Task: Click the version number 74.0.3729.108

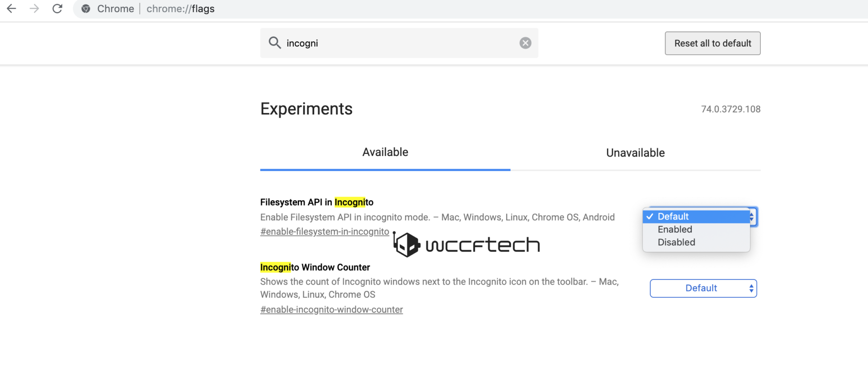Action: [x=731, y=109]
